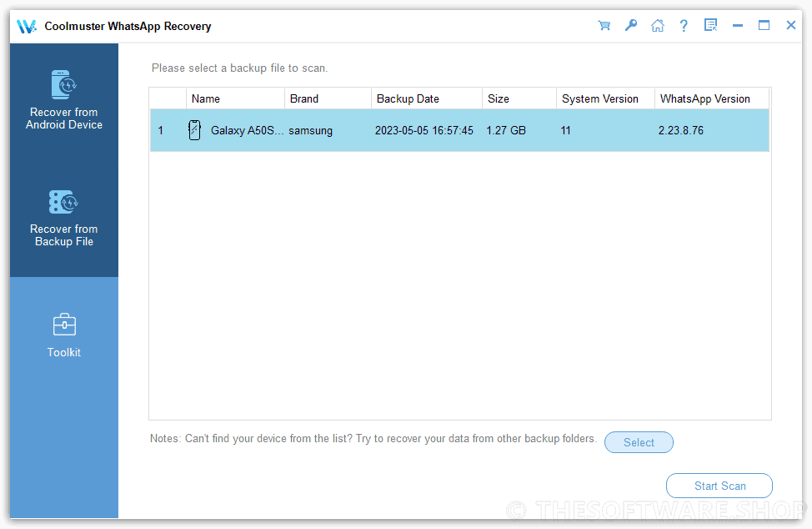
Task: Open the Toolkit section
Action: [x=64, y=335]
